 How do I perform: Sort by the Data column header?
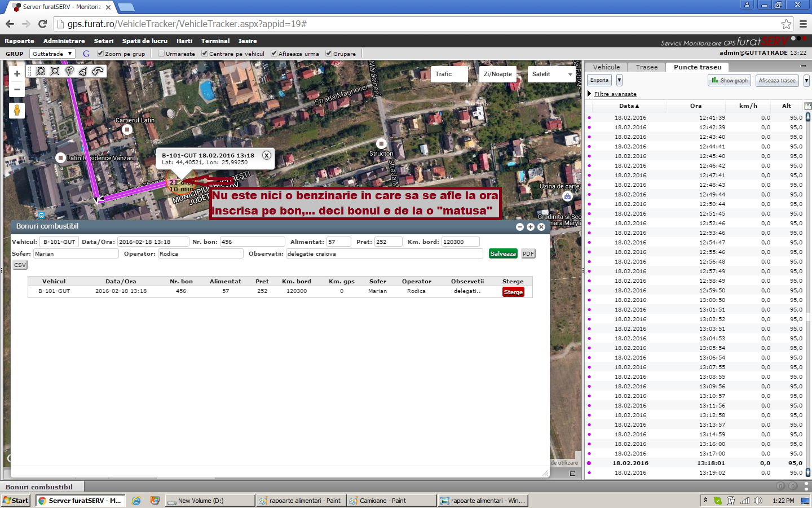click(629, 106)
